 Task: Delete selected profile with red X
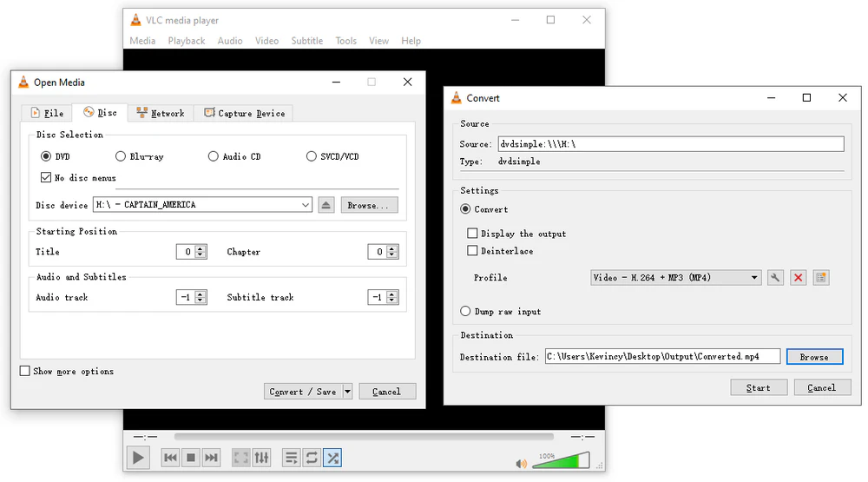(798, 278)
